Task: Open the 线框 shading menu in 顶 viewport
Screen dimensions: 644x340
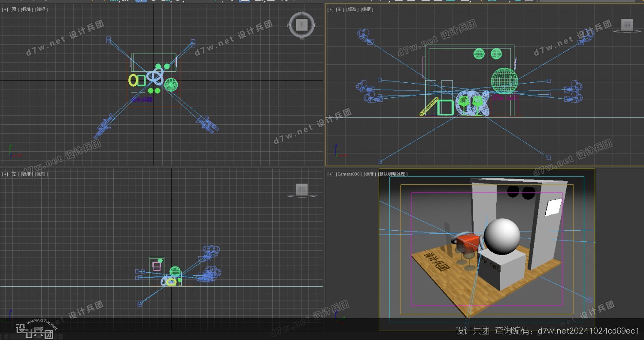Action: coord(41,9)
